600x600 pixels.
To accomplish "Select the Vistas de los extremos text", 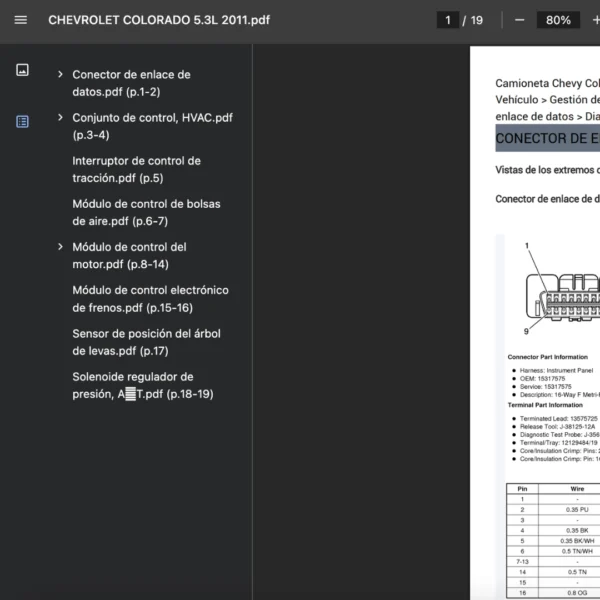I will coord(548,170).
